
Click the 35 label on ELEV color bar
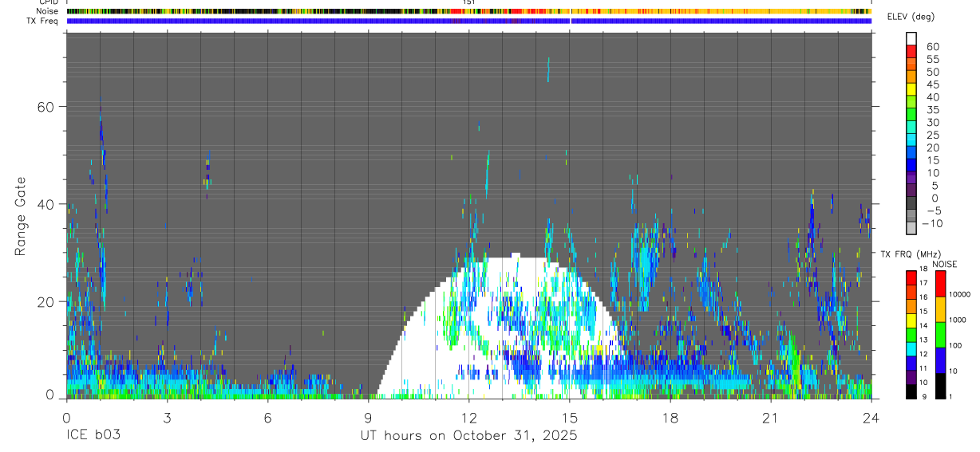pyautogui.click(x=933, y=110)
